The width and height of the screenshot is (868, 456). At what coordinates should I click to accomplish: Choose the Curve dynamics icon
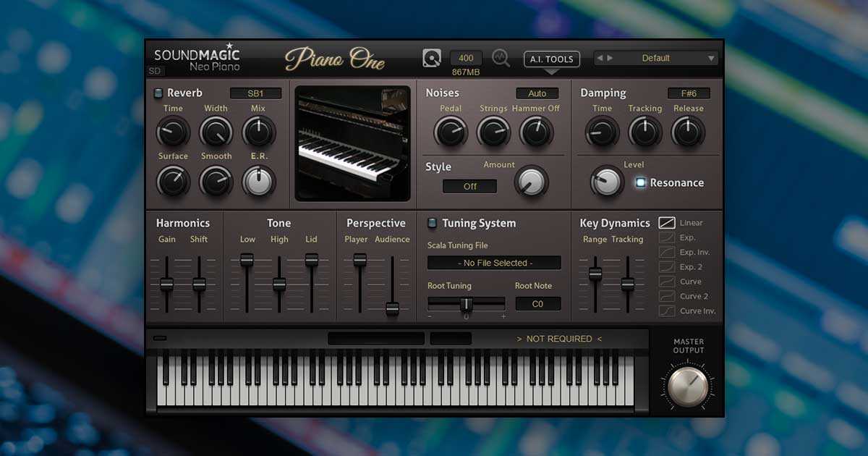coord(666,282)
